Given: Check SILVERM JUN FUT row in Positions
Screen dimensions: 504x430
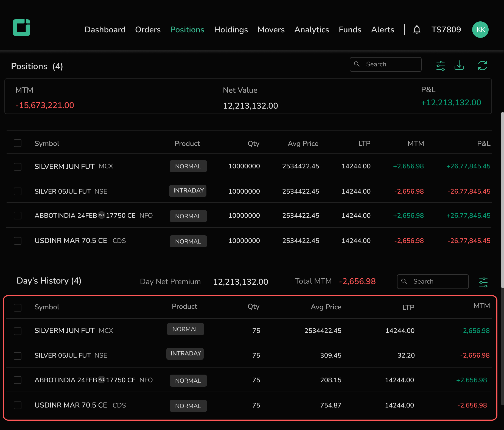Looking at the screenshot, I should 18,166.
